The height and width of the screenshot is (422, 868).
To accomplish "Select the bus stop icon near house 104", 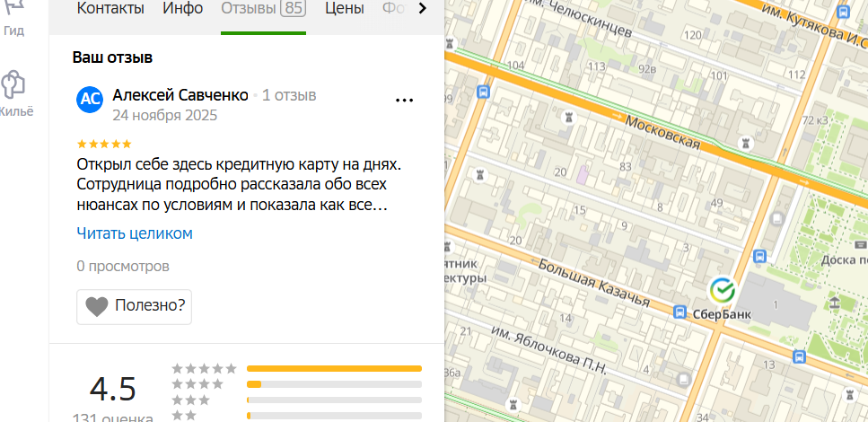I will tap(483, 92).
